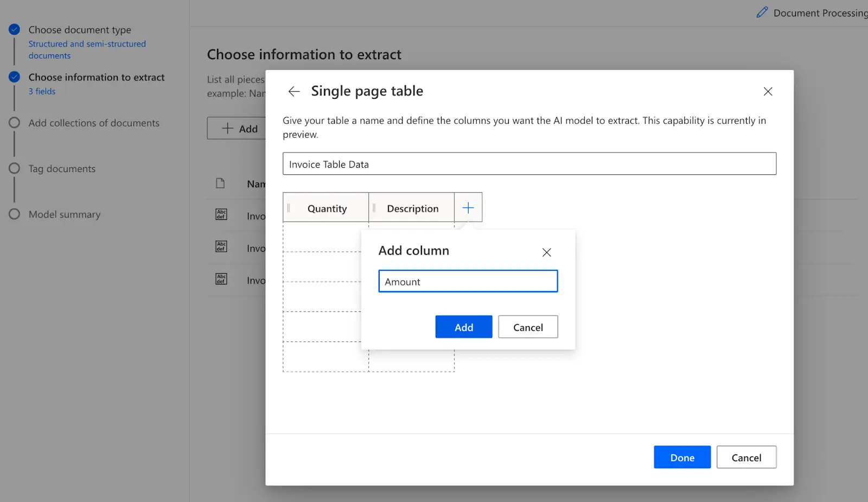Click Cancel at the dialog bottom
868x502 pixels.
746,457
